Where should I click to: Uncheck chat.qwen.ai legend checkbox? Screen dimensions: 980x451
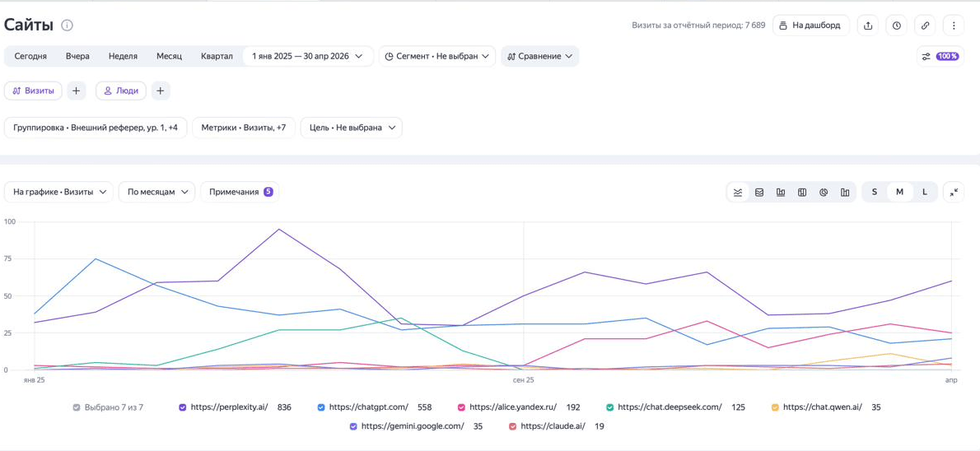click(x=775, y=407)
